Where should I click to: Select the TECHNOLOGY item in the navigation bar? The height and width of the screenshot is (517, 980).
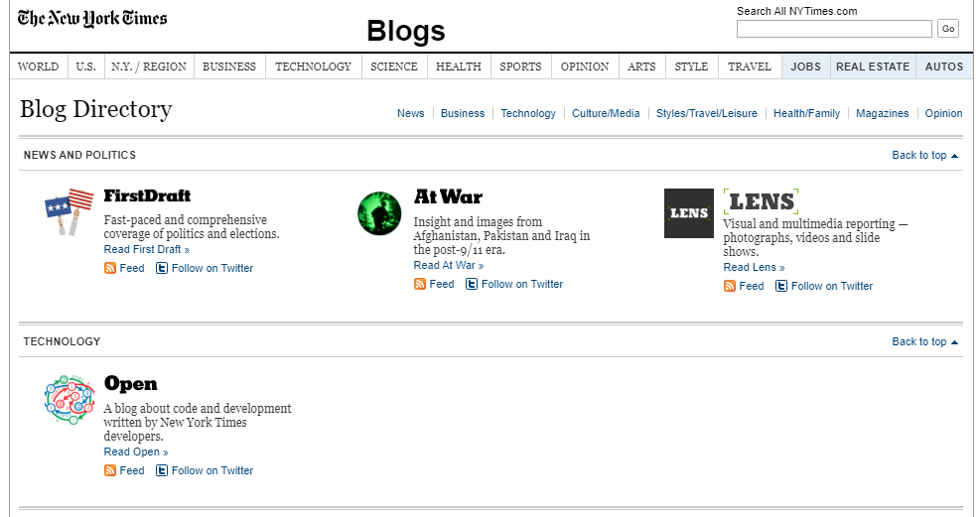point(313,66)
